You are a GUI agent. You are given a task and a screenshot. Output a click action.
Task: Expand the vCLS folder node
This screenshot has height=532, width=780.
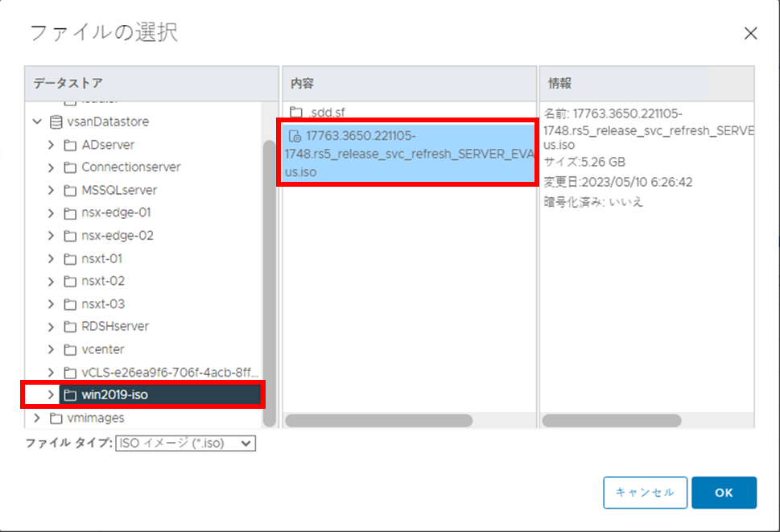click(x=51, y=372)
